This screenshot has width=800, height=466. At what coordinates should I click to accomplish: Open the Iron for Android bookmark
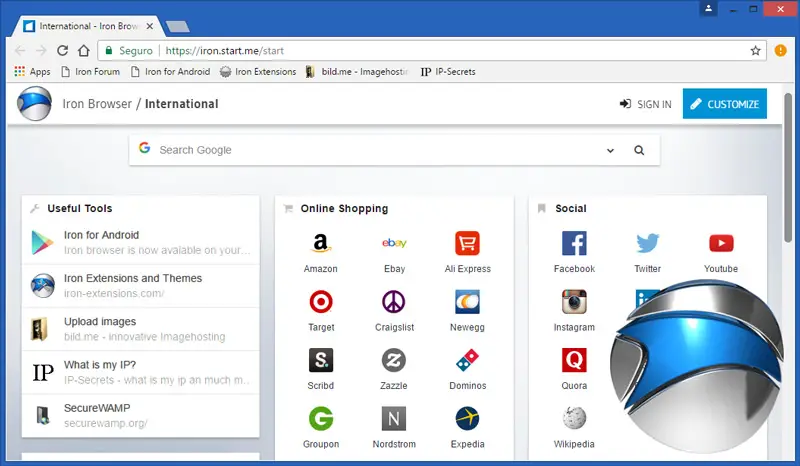170,72
